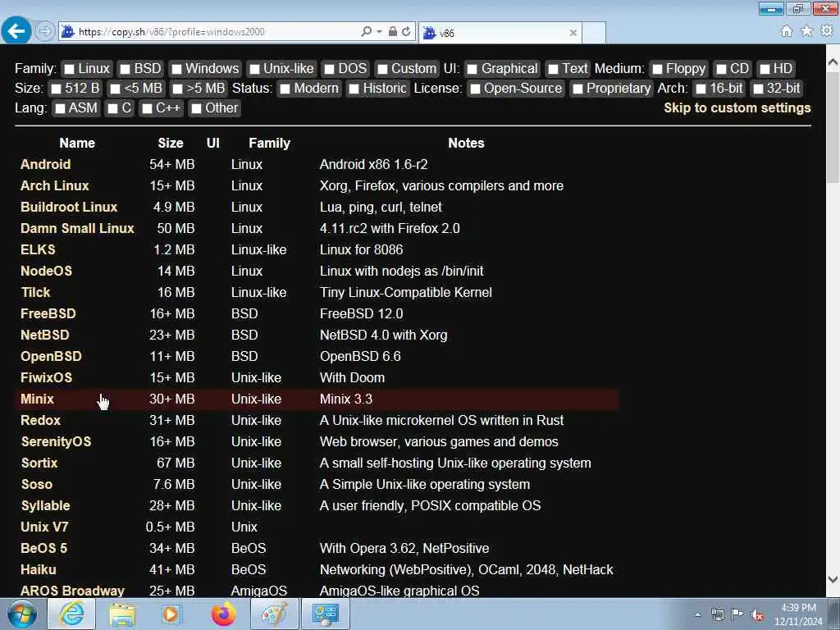Screen dimensions: 840x630
Task: Click the browser forward arrow
Action: [45, 31]
